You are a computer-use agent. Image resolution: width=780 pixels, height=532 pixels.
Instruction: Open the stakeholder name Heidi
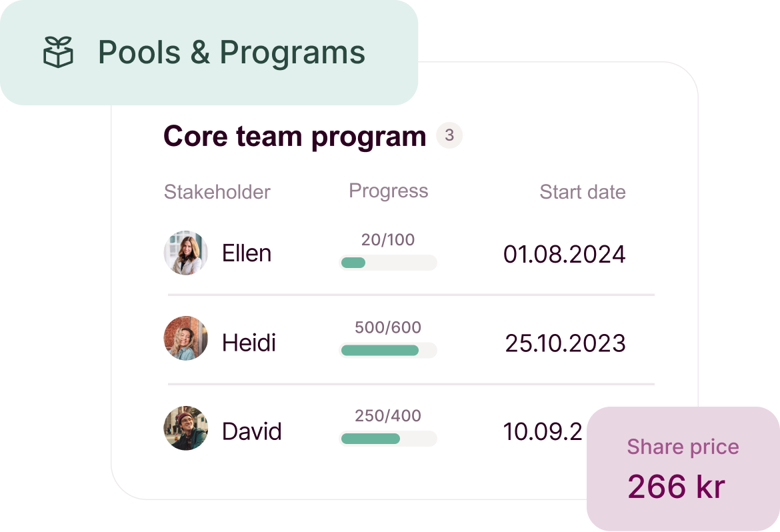pyautogui.click(x=249, y=343)
